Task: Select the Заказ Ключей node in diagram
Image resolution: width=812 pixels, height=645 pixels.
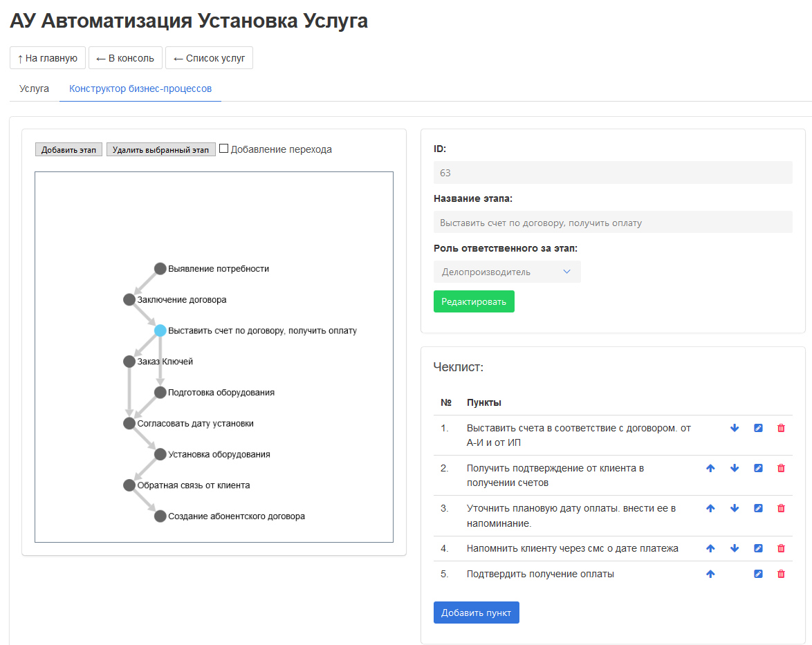Action: point(129,362)
